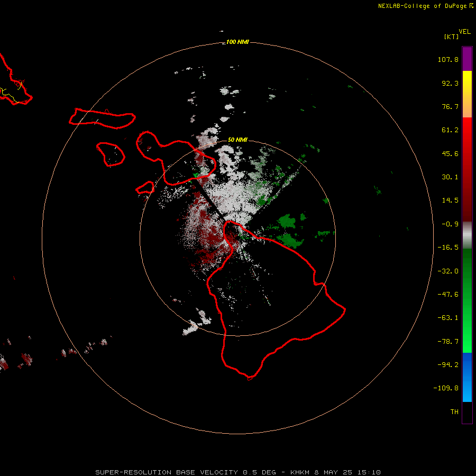The height and width of the screenshot is (476, 476).
Task: Select the 92.3 value on the velocity scale
Action: [450, 83]
